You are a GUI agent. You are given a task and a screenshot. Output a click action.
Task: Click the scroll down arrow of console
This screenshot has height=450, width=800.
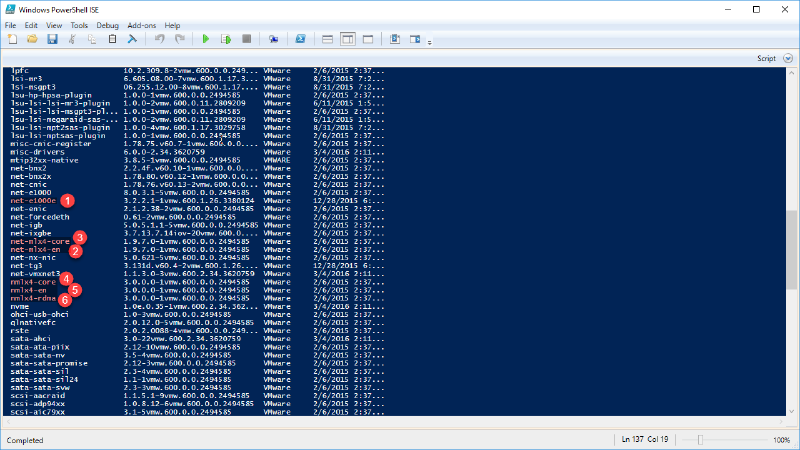791,411
